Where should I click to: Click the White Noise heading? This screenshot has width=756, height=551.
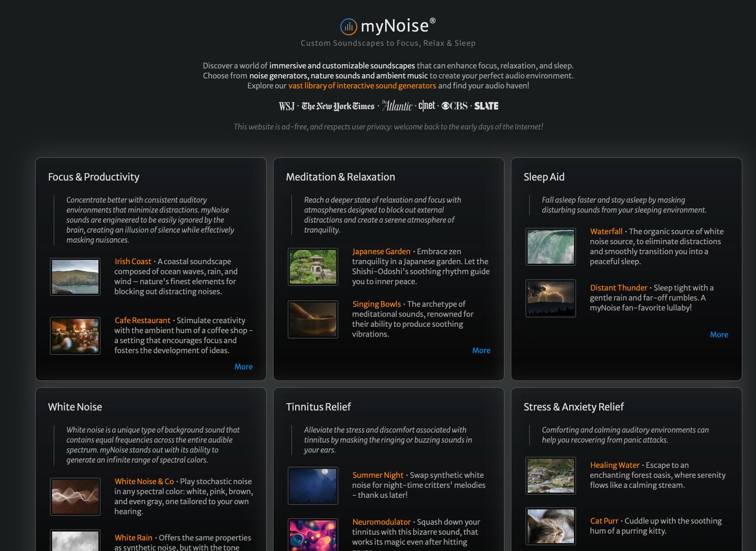(x=75, y=407)
